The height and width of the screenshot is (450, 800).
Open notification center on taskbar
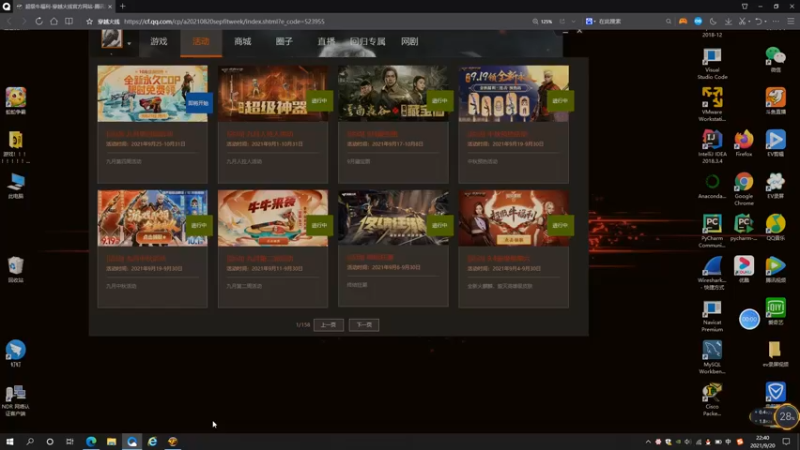786,441
